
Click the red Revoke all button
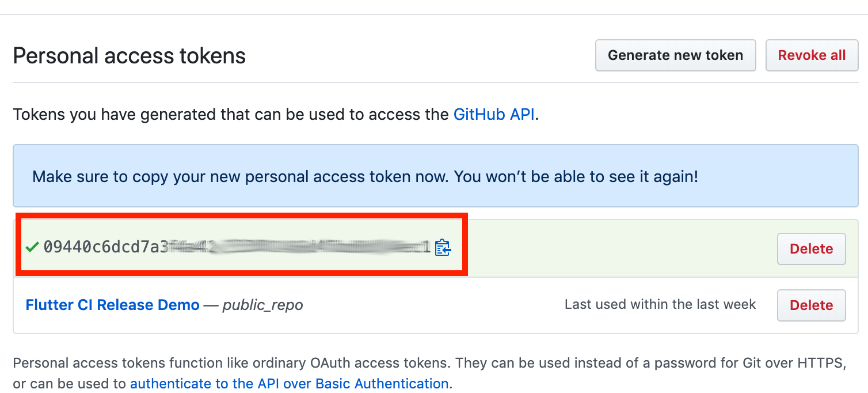click(x=812, y=55)
